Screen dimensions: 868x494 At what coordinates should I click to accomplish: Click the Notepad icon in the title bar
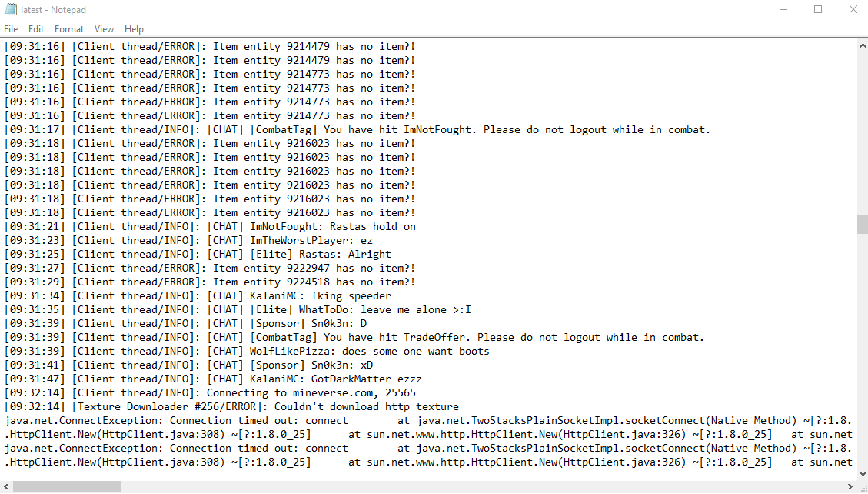click(x=11, y=9)
